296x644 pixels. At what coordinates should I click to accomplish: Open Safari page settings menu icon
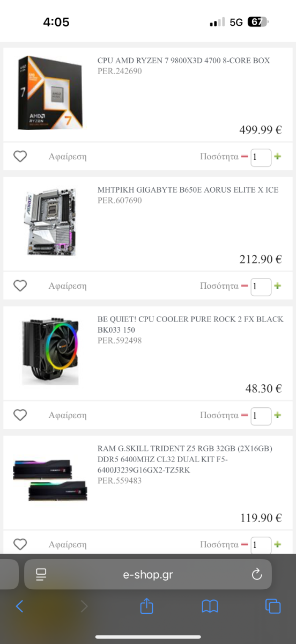(x=41, y=575)
